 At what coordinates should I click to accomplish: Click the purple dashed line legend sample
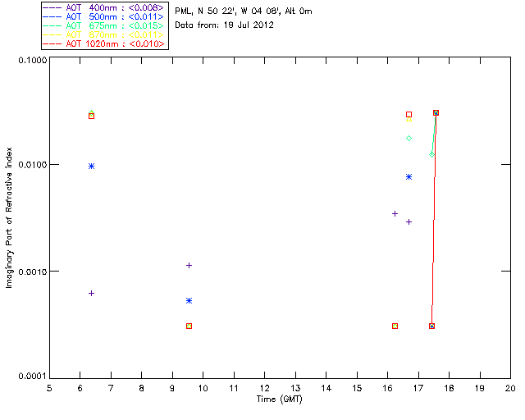(x=52, y=7)
